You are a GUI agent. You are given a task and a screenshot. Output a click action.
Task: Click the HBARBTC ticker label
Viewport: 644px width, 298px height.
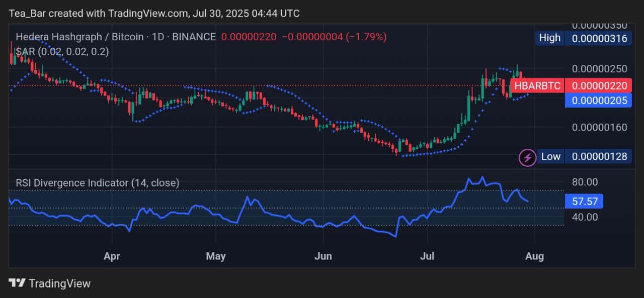[537, 86]
